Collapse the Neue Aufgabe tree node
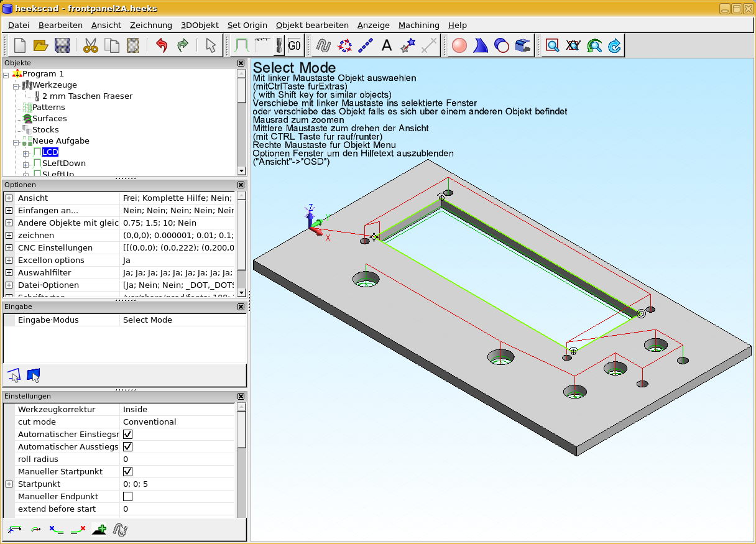The image size is (756, 544). [16, 141]
